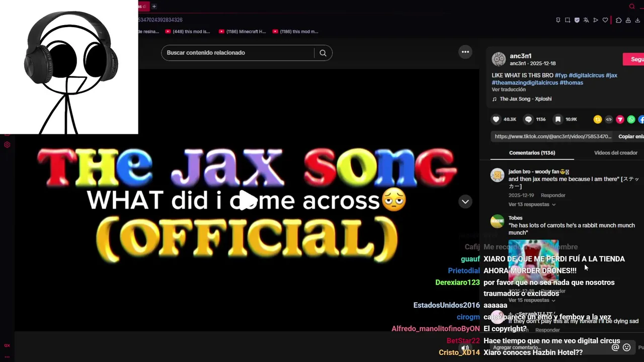Click stream chat username 'EstadosUnidos2016'
Image resolution: width=644 pixels, height=362 pixels.
coord(447,305)
